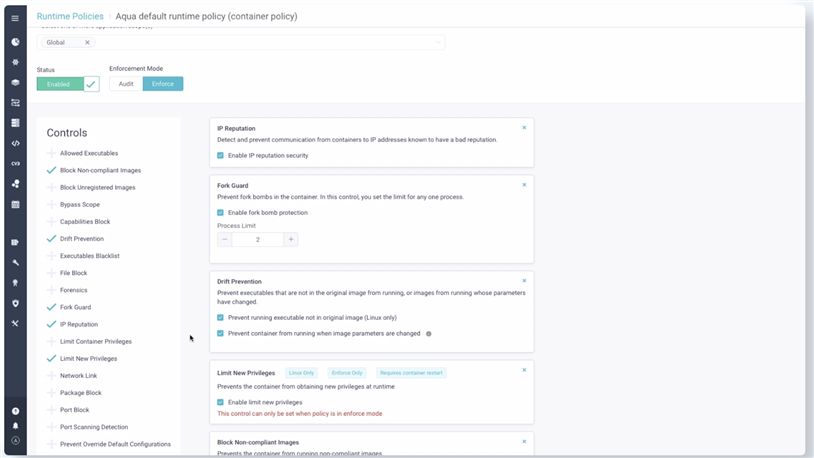
Task: Toggle Enable limit new privileges checkbox
Action: click(x=221, y=402)
